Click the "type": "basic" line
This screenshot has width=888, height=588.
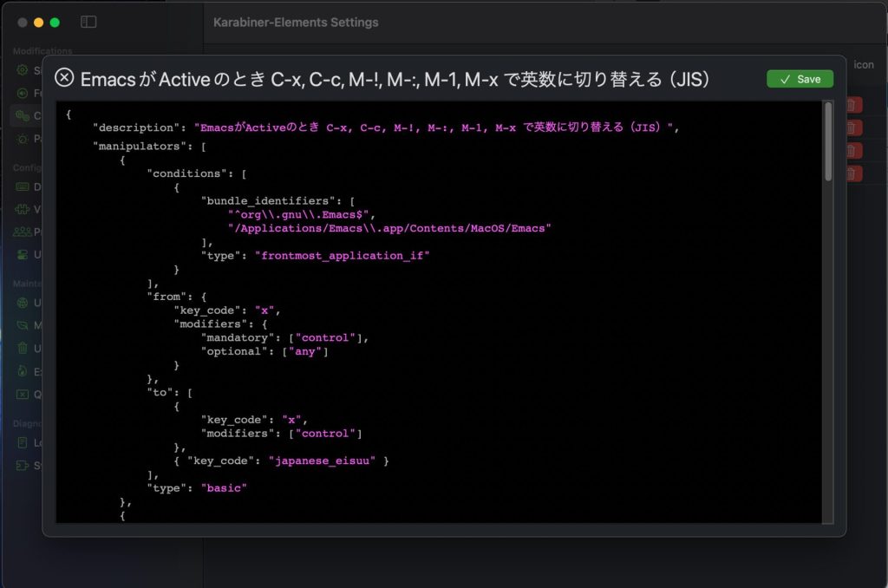coord(197,488)
